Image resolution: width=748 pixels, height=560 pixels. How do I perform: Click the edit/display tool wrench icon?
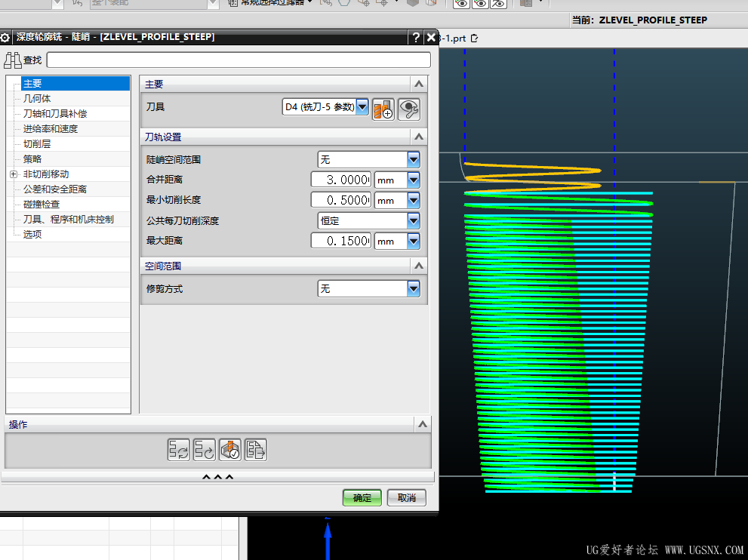pyautogui.click(x=408, y=109)
